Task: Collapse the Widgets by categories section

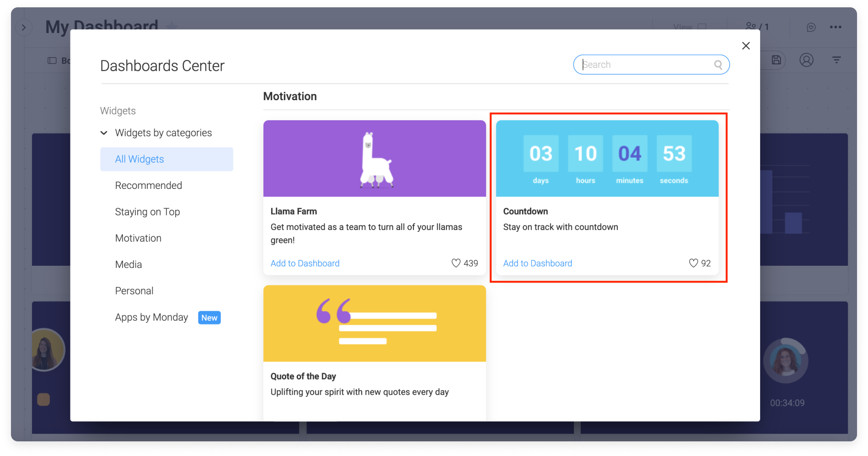Action: coord(104,133)
